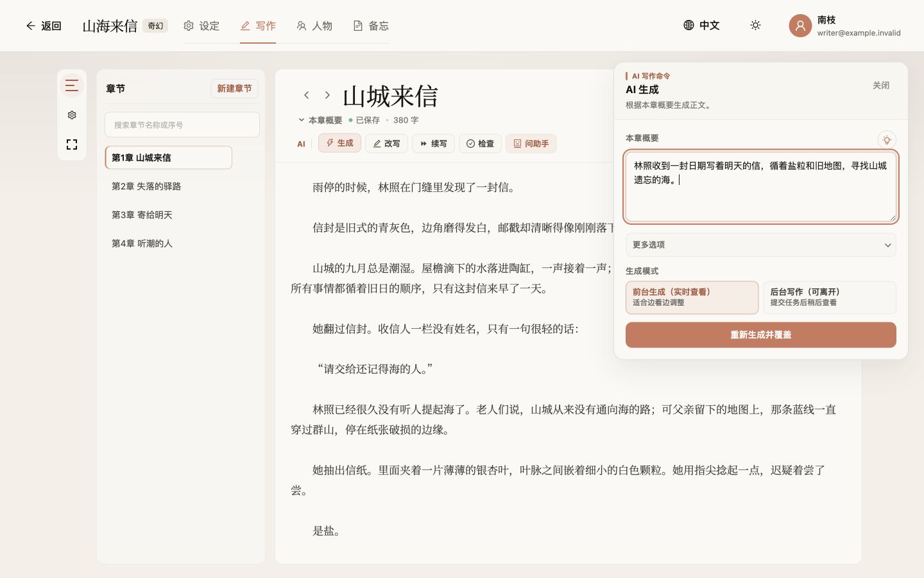The width and height of the screenshot is (924, 578).
Task: Toggle chapter list sidebar icon
Action: 72,85
